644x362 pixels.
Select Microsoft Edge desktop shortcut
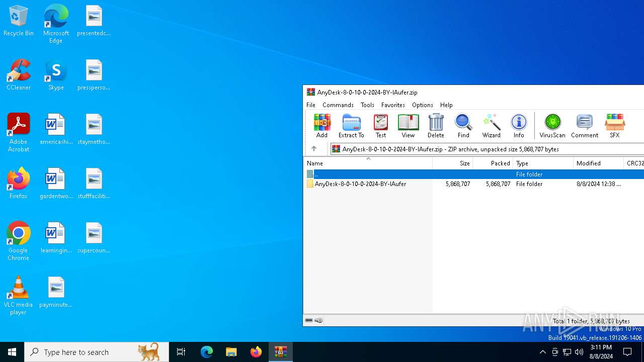coord(56,24)
